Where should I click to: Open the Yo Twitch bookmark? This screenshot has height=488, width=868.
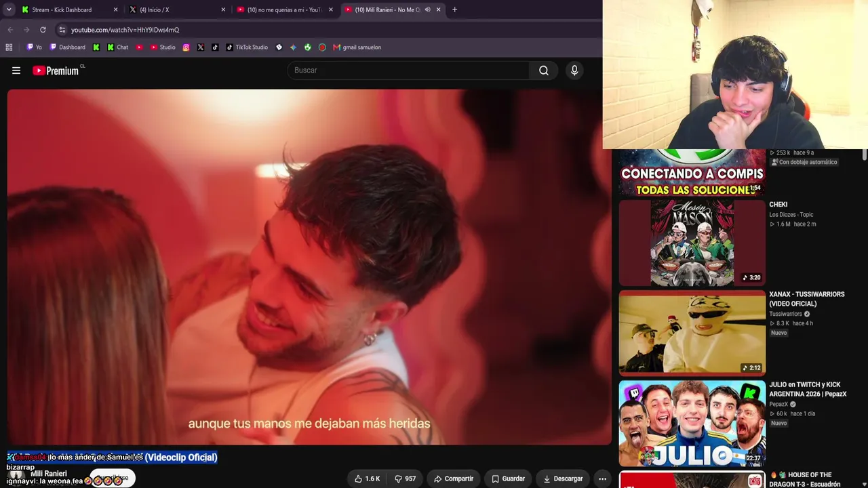[x=34, y=47]
